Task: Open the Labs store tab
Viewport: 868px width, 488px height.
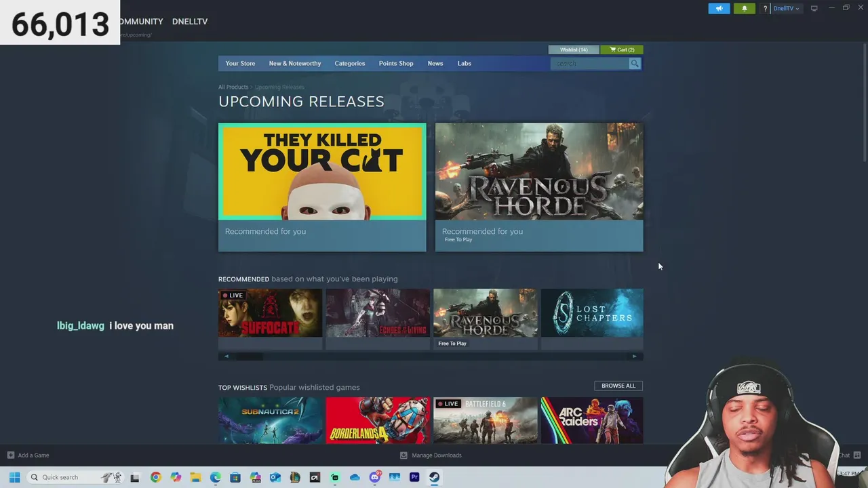Action: [465, 63]
